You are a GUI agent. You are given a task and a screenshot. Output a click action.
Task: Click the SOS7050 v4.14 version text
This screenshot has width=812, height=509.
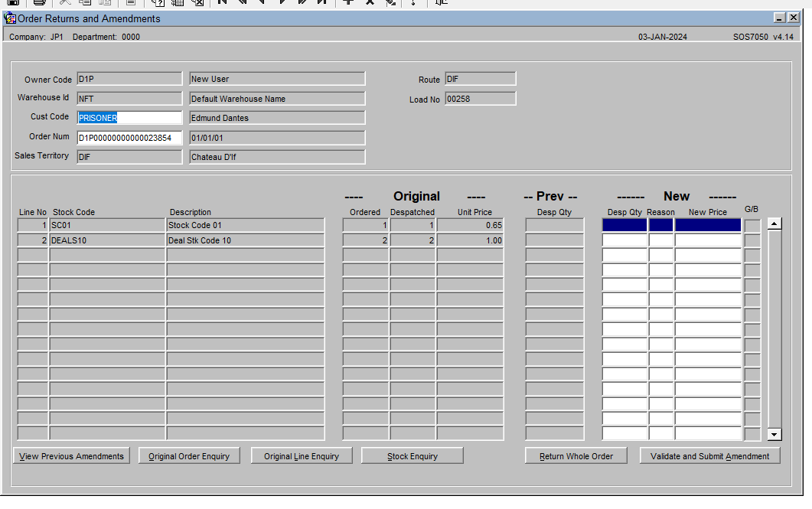(x=763, y=37)
